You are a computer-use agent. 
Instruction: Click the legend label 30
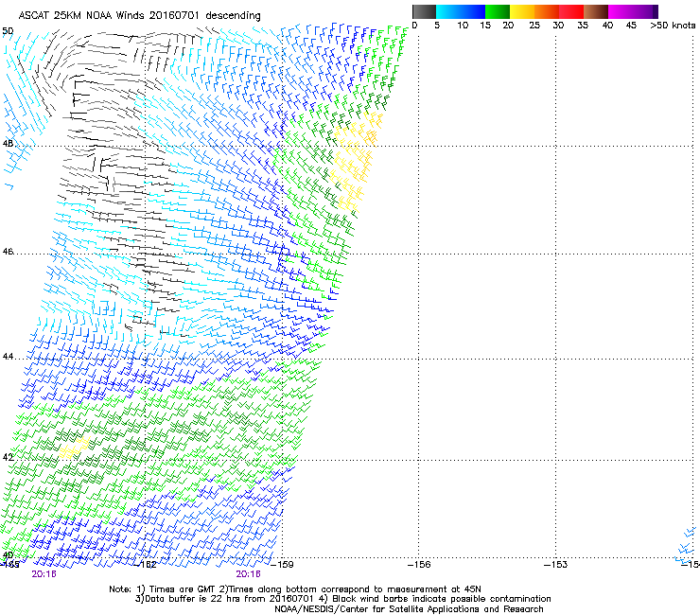point(558,26)
